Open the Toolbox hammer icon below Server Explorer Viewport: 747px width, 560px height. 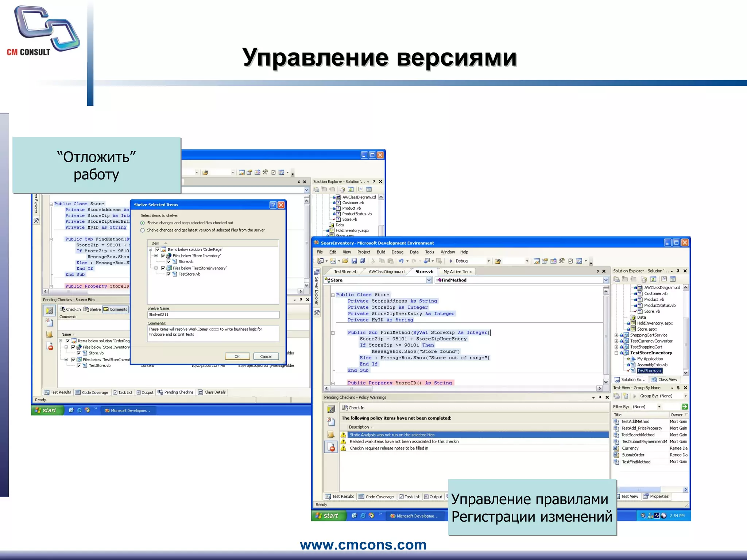coord(317,312)
